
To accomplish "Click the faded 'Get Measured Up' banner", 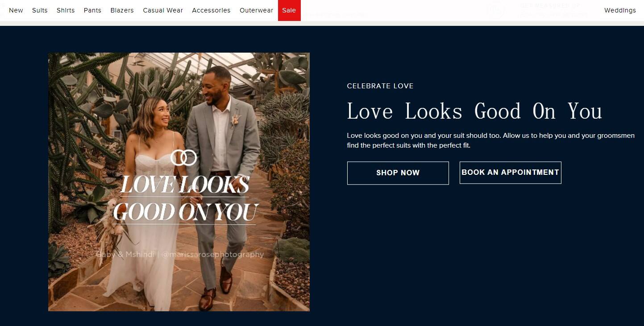I will pos(550,6).
